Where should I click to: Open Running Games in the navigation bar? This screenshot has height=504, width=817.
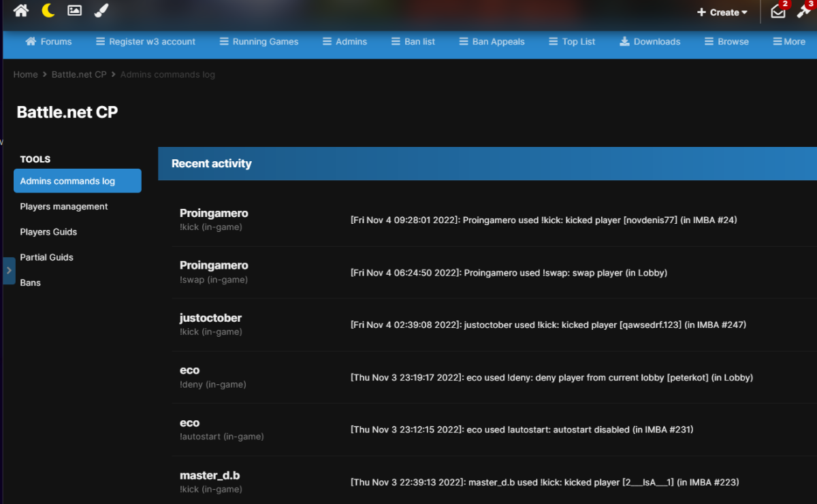point(259,41)
